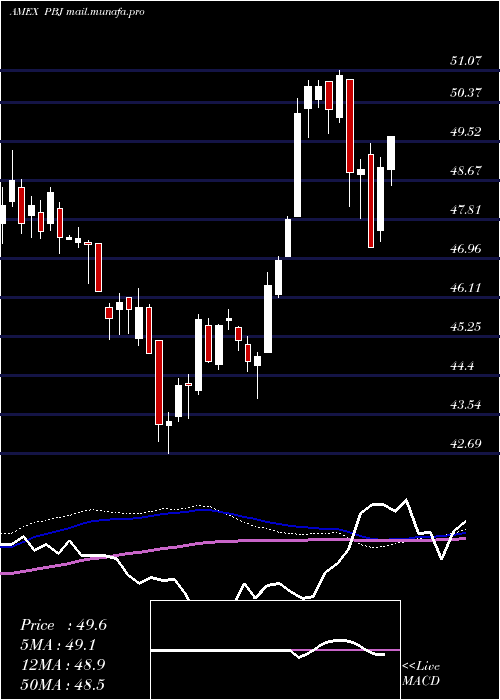Select the 43.54 price axis label
Screen dimensions: 500x700
(x=466, y=405)
